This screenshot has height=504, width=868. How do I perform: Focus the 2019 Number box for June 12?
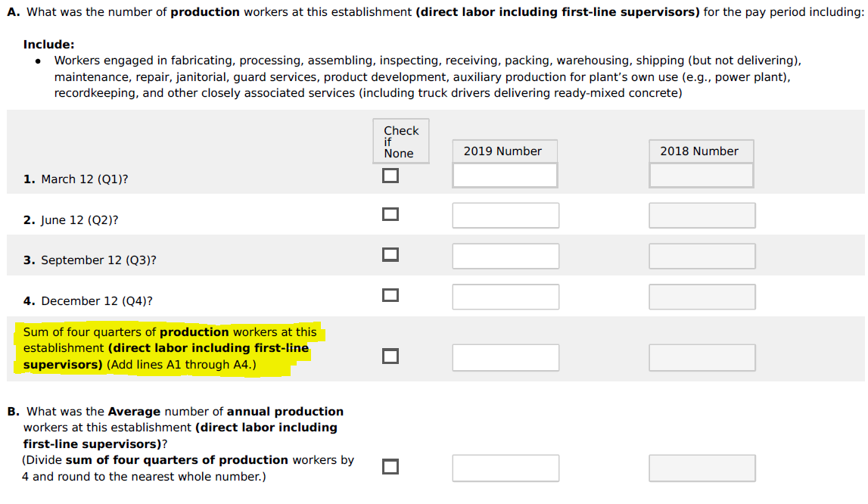pyautogui.click(x=506, y=216)
